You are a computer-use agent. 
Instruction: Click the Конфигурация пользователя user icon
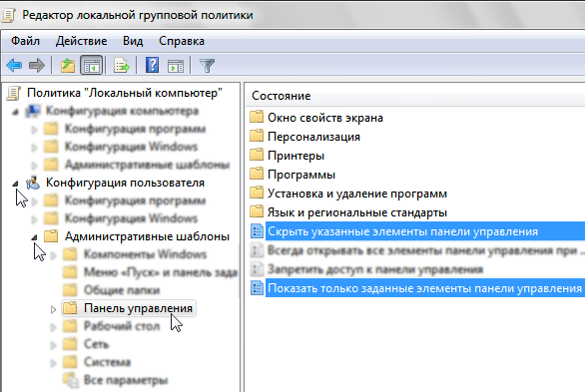click(x=33, y=183)
